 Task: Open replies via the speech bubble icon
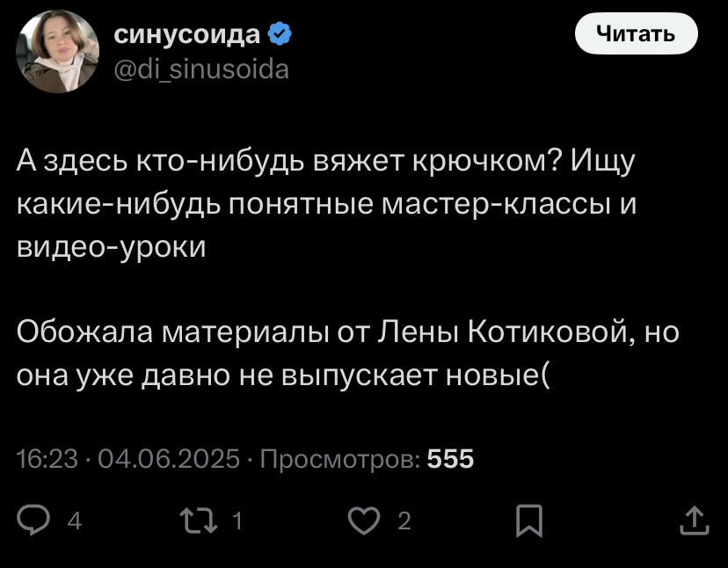coord(33,521)
